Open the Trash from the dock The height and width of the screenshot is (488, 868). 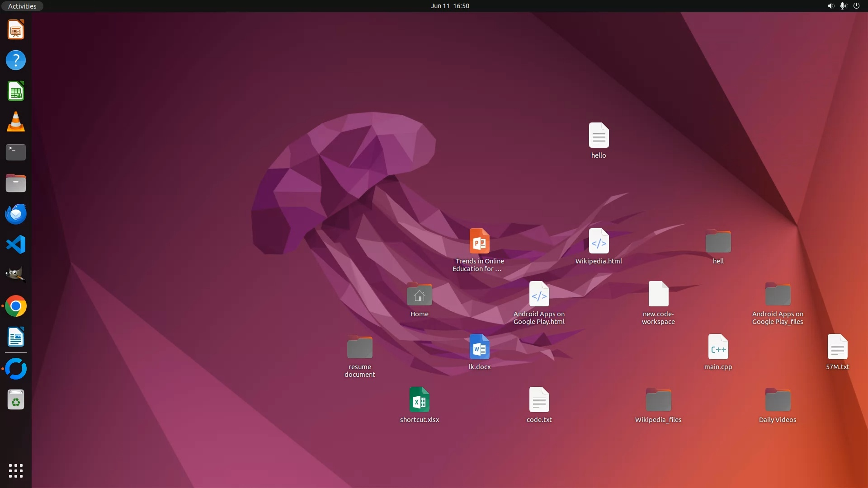tap(16, 400)
